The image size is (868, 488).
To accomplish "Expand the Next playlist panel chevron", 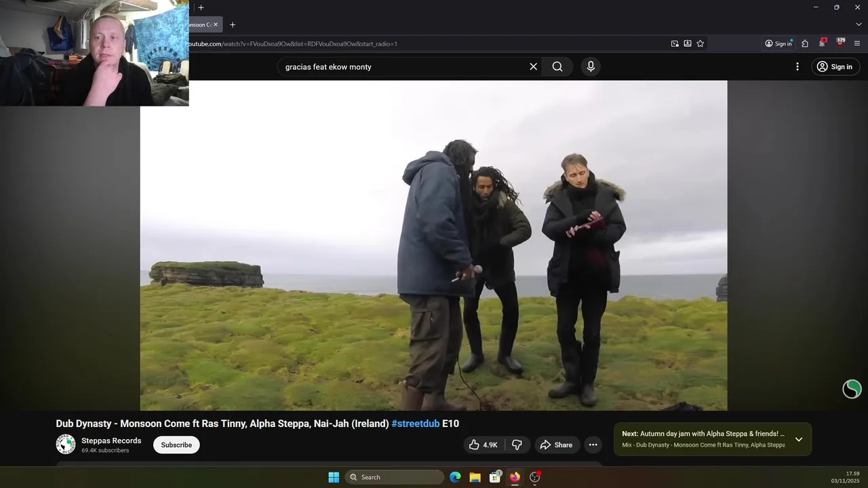I will coord(799,439).
